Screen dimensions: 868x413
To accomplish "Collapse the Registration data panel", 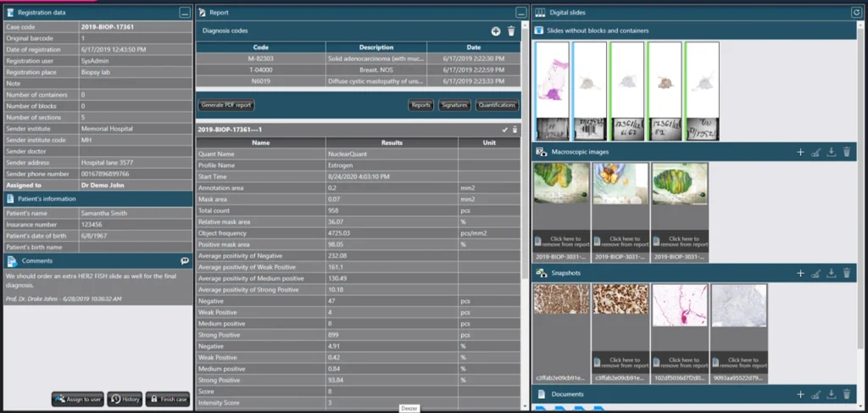I will (185, 14).
